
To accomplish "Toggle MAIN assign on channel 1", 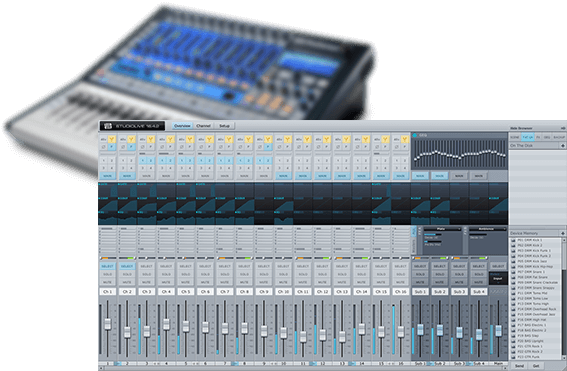I will tap(107, 176).
